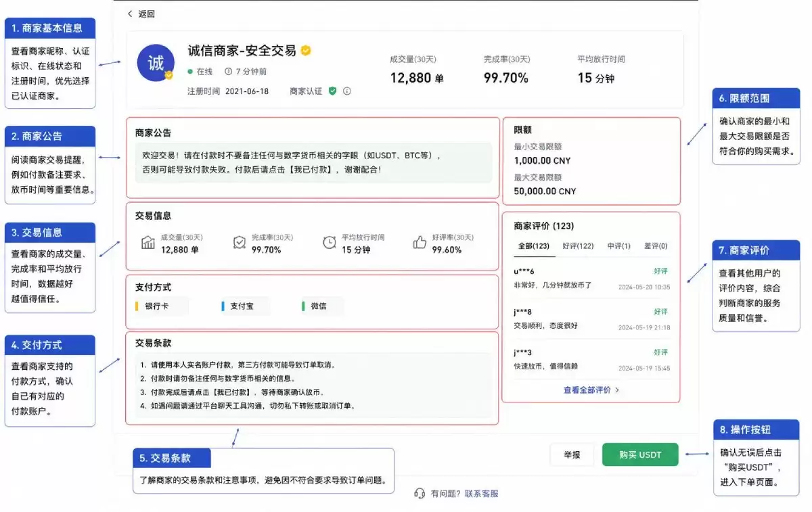Click the 99.60% positive rating value

(447, 250)
